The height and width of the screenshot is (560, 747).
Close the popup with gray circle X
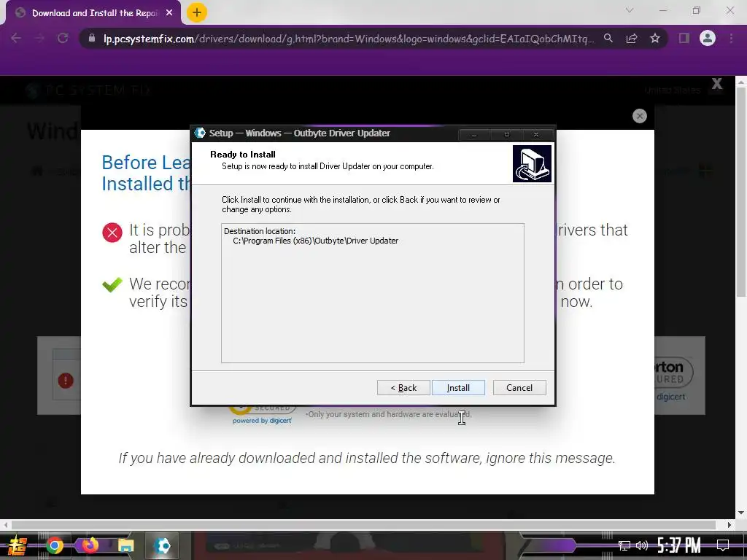click(x=639, y=116)
